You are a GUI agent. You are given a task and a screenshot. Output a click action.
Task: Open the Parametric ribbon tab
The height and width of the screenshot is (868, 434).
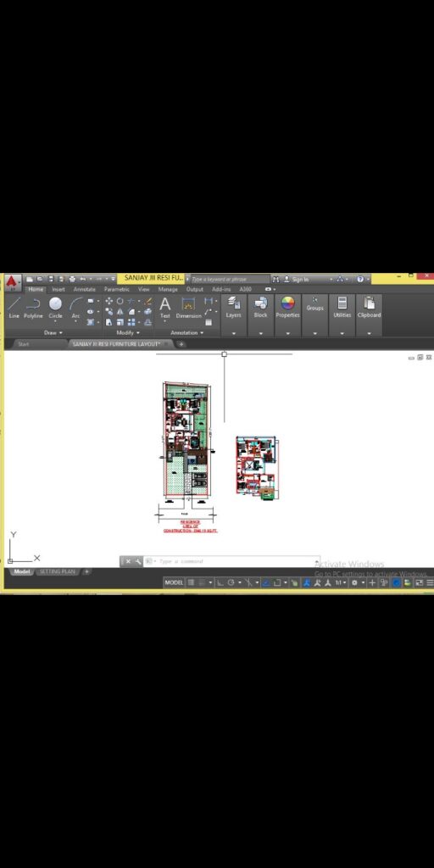tap(117, 289)
